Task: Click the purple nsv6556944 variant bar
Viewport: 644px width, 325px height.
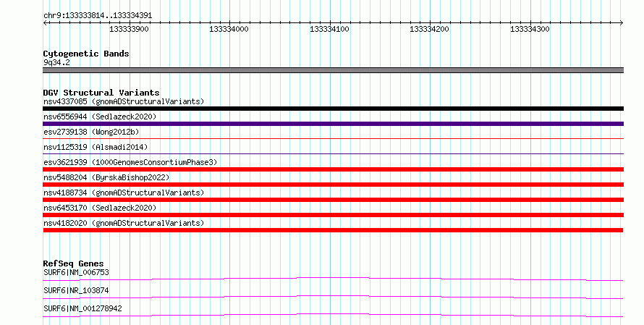Action: point(333,124)
